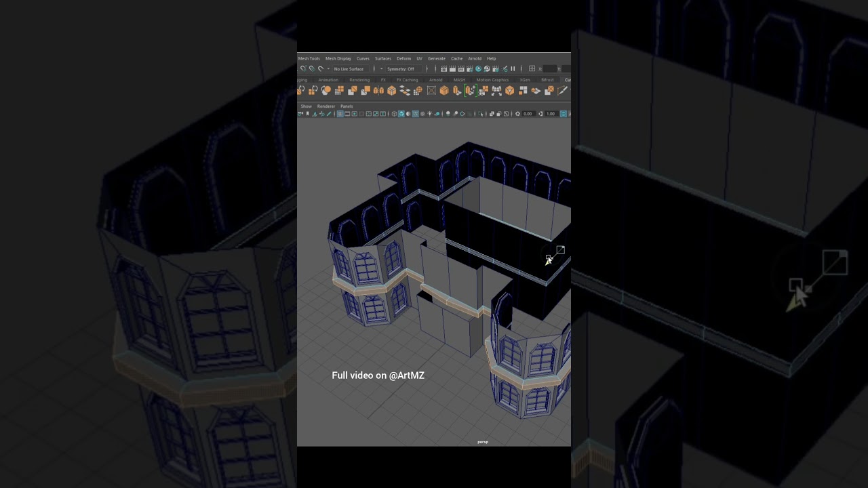Click the sphere-and-polygon boolean shelf icon

point(326,90)
